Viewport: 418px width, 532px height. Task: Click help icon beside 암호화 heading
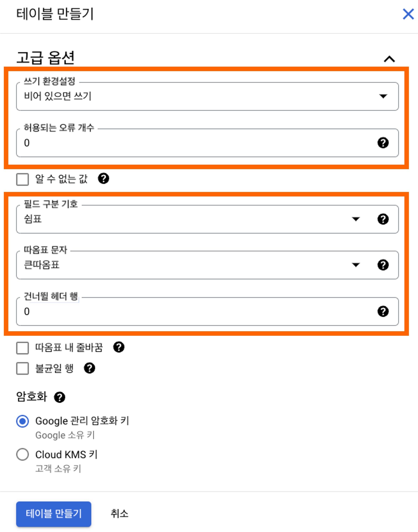[59, 397]
